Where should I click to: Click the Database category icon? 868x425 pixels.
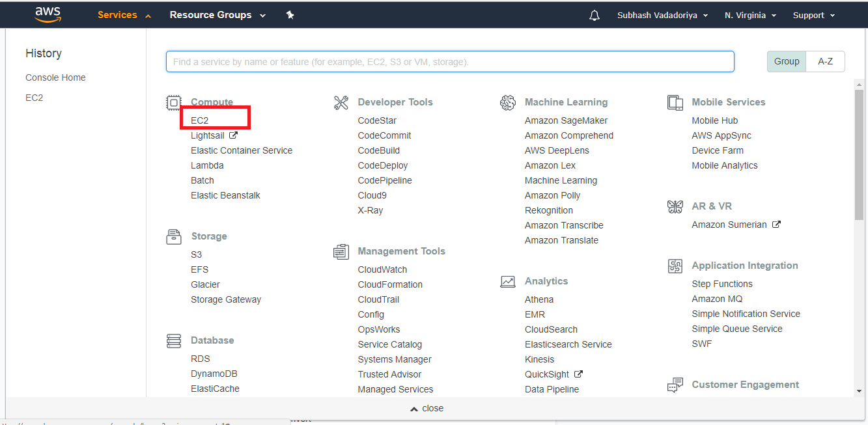tap(174, 340)
